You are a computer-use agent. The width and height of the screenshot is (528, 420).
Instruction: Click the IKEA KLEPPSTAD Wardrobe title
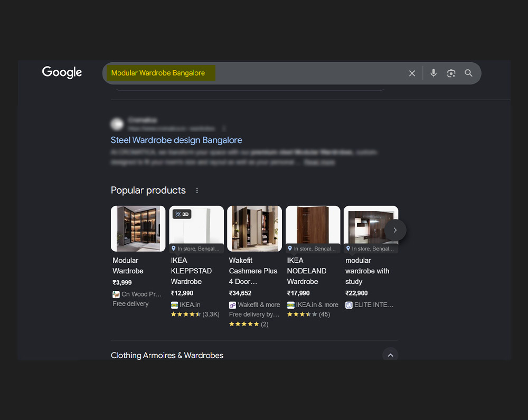tap(191, 271)
